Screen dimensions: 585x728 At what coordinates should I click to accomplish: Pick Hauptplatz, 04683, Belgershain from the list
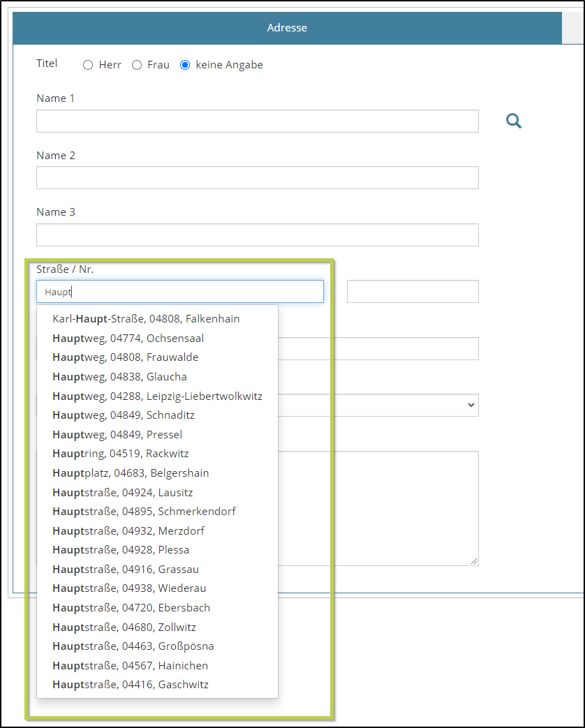click(x=131, y=473)
